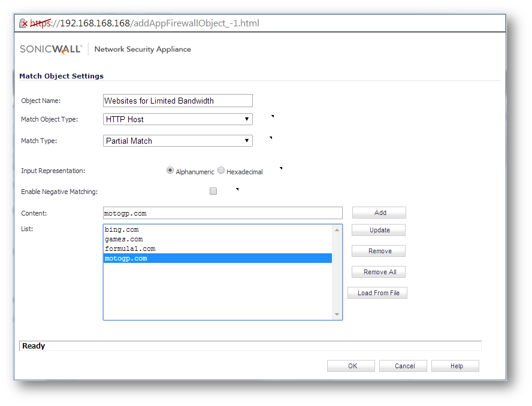Select the Alphanumeric radio button

pos(170,170)
